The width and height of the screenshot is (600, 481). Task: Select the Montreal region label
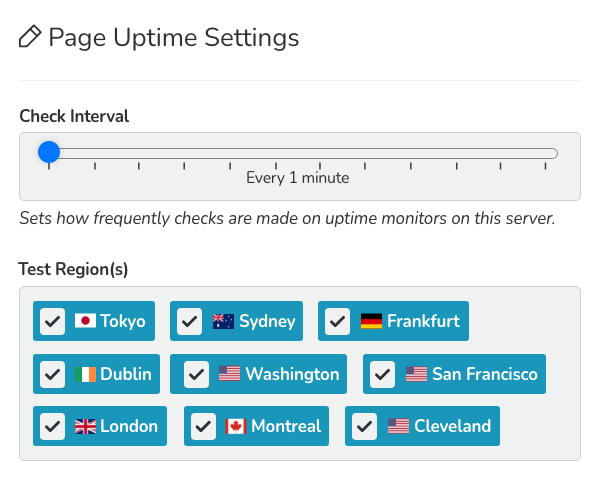pos(286,426)
